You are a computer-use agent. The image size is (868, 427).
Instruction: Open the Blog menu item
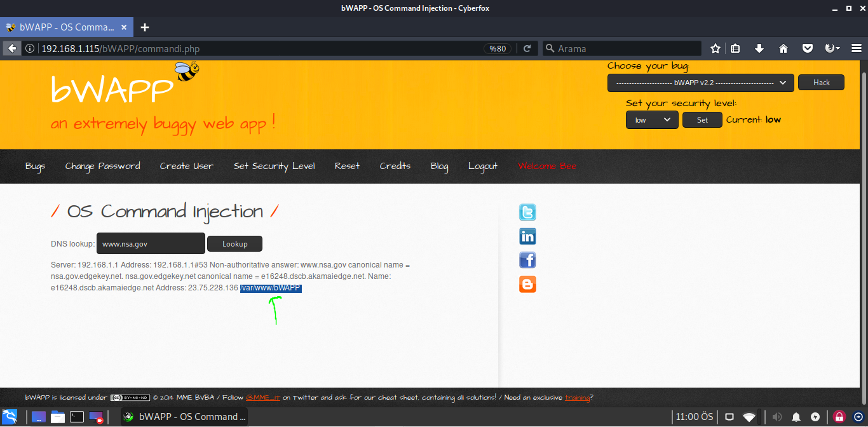pyautogui.click(x=439, y=166)
